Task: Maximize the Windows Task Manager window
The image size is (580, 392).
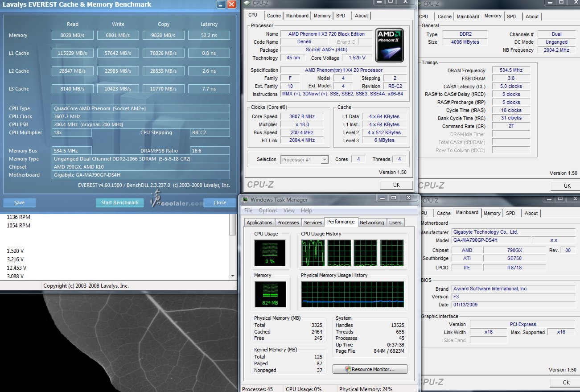Action: [x=394, y=197]
